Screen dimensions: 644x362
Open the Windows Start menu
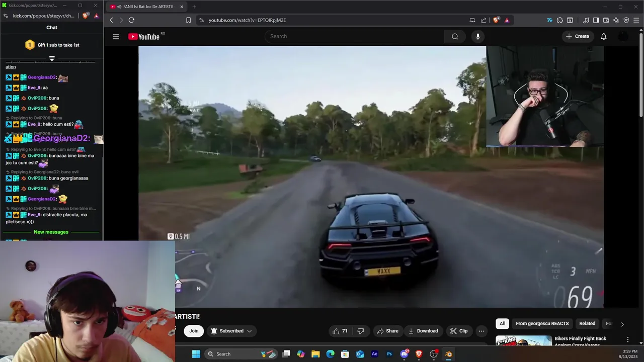point(196,354)
